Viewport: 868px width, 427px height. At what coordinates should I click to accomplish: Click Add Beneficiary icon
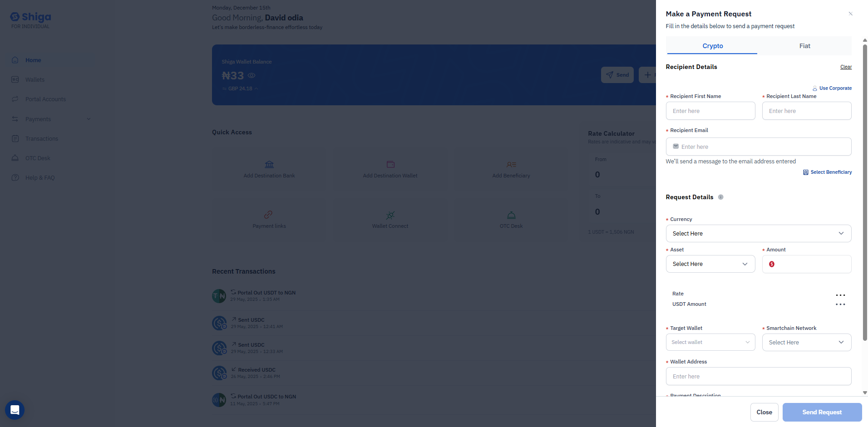[511, 164]
